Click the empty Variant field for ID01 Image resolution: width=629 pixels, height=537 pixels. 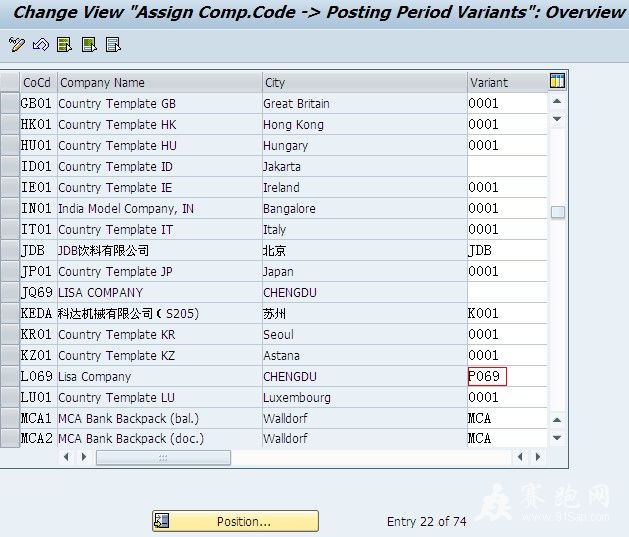point(507,166)
